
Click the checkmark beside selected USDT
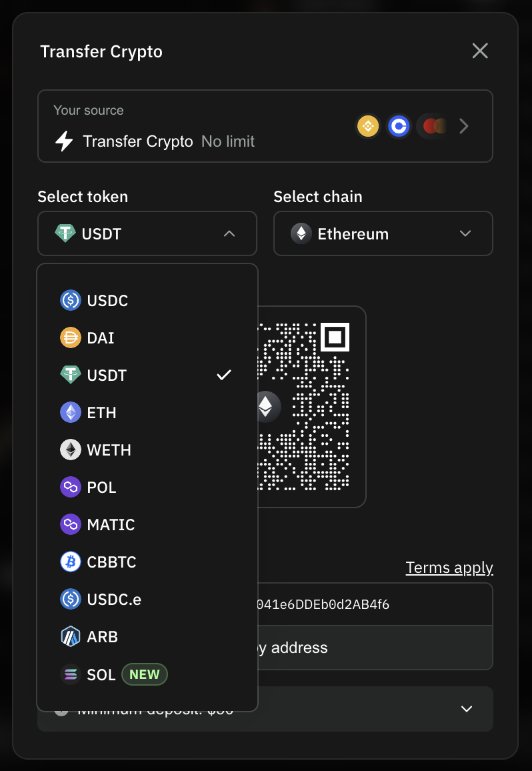[x=224, y=375]
